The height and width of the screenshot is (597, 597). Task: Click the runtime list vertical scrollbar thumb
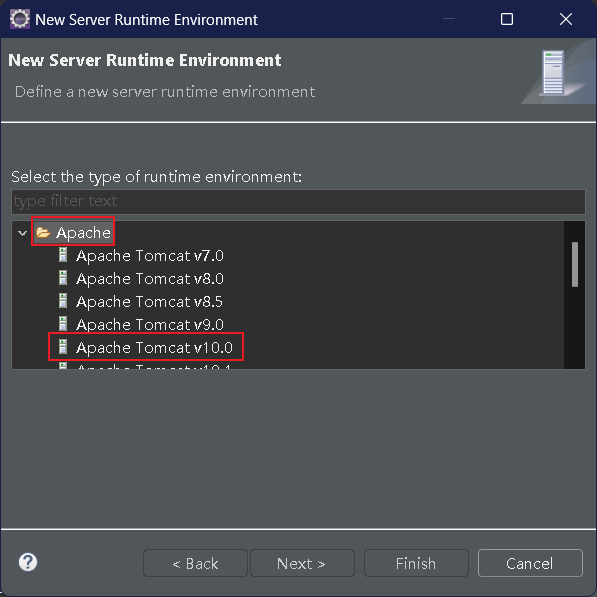(575, 264)
